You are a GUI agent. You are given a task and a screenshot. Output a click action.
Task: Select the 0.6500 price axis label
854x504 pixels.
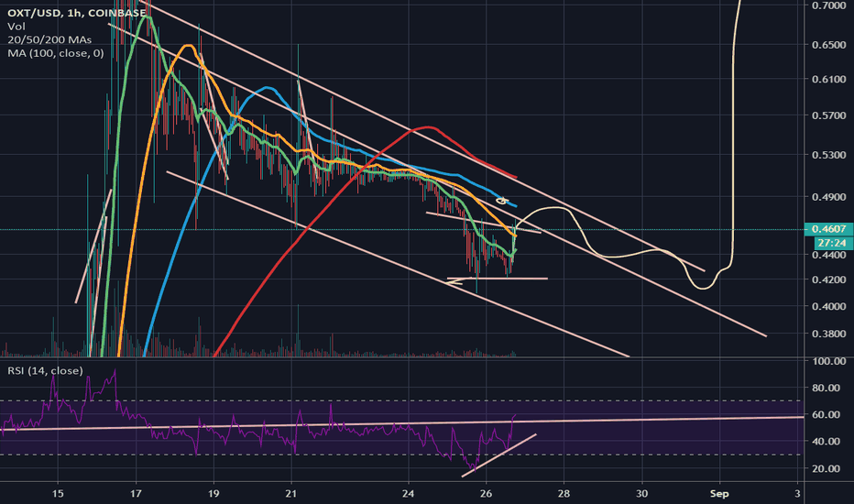[829, 45]
